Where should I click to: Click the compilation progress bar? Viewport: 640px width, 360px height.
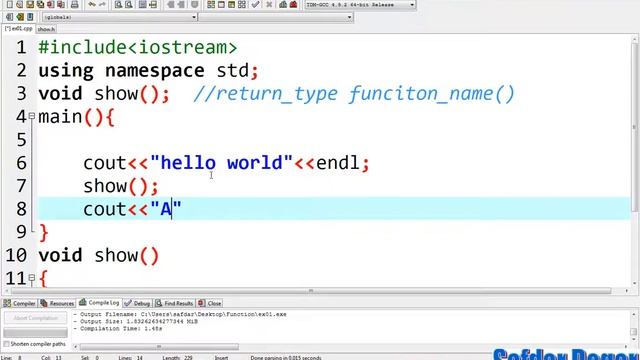(36, 333)
